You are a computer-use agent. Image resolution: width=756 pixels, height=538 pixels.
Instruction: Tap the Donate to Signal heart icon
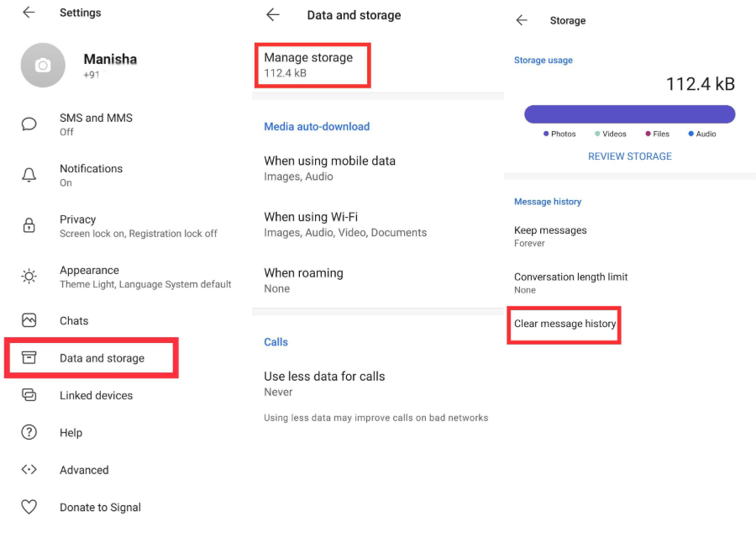coord(29,507)
